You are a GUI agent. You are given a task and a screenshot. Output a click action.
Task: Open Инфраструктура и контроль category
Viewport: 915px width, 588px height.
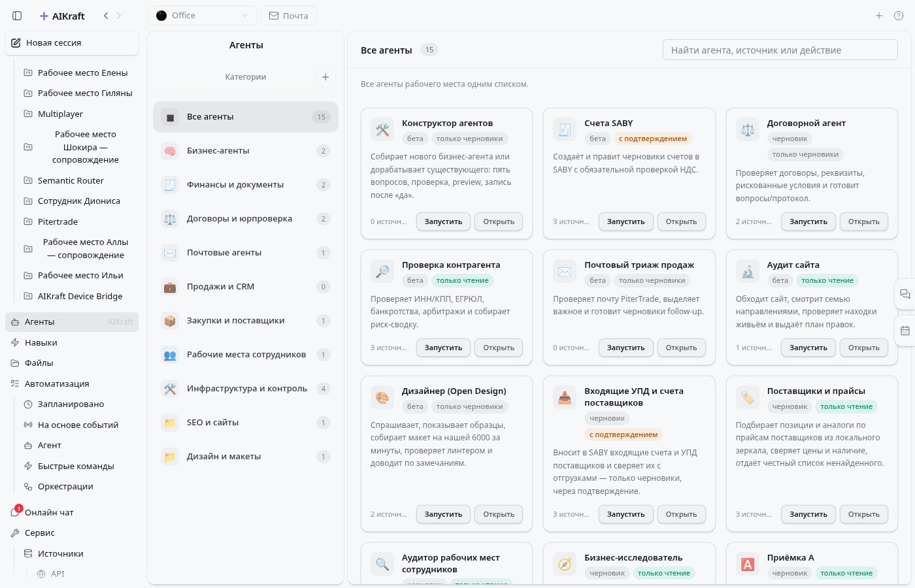[x=246, y=389]
